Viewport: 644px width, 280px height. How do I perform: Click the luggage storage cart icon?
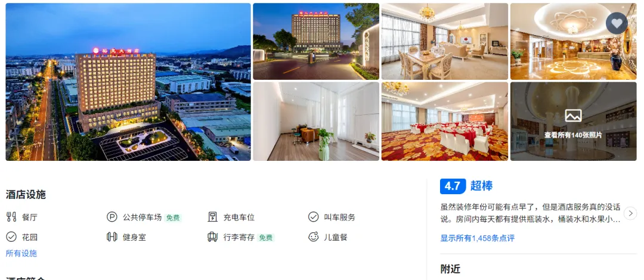(x=212, y=237)
